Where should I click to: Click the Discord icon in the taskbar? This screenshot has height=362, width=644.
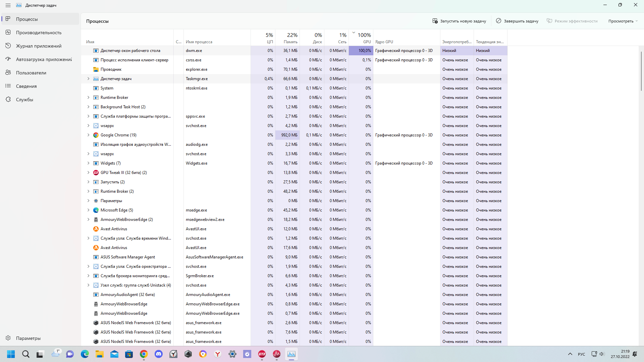pos(159,354)
